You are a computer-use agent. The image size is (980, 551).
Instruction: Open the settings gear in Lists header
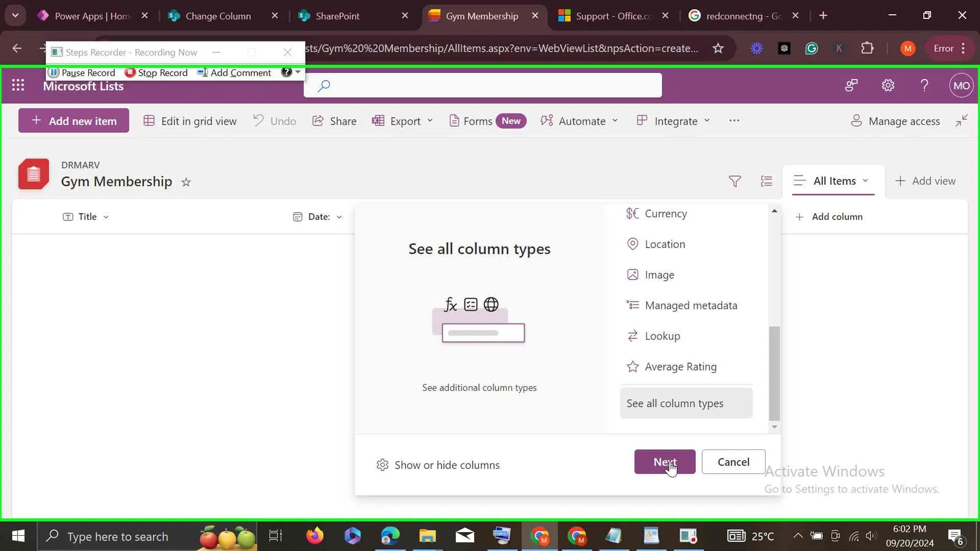click(x=888, y=85)
